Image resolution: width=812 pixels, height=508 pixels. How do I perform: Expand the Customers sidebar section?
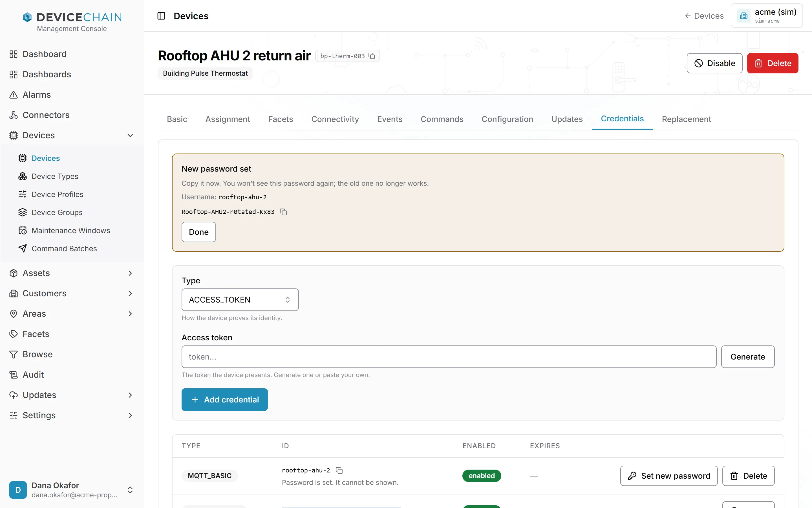tap(130, 294)
